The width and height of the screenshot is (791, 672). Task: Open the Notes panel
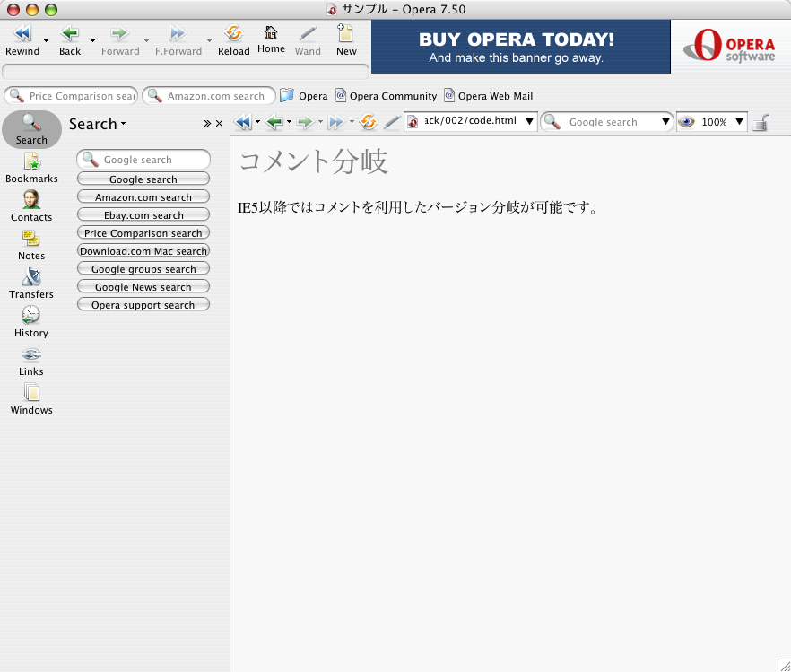pyautogui.click(x=31, y=240)
